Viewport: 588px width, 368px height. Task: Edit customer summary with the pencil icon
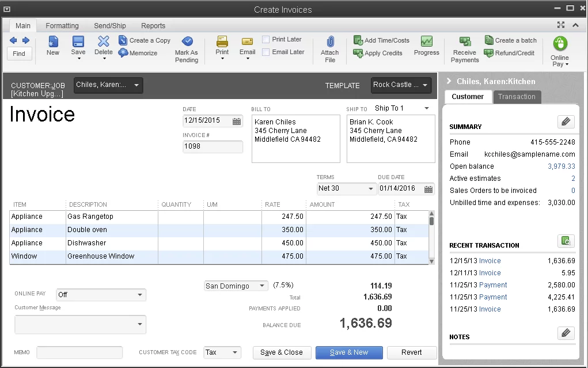(566, 122)
